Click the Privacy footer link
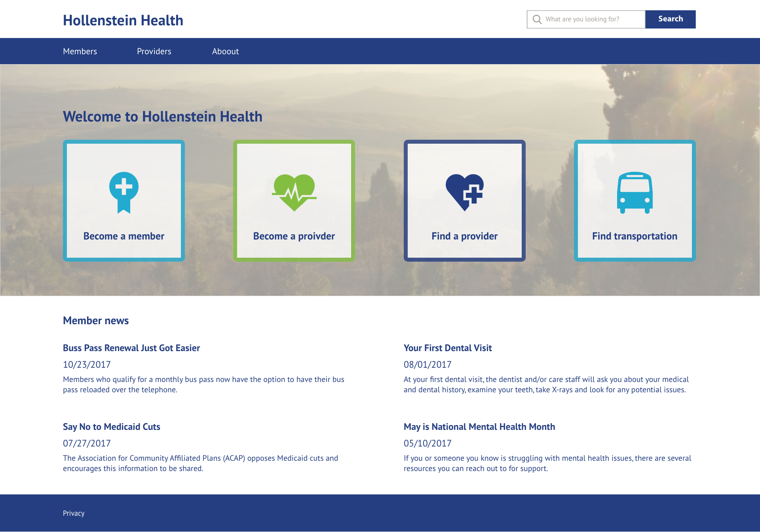 click(x=74, y=513)
